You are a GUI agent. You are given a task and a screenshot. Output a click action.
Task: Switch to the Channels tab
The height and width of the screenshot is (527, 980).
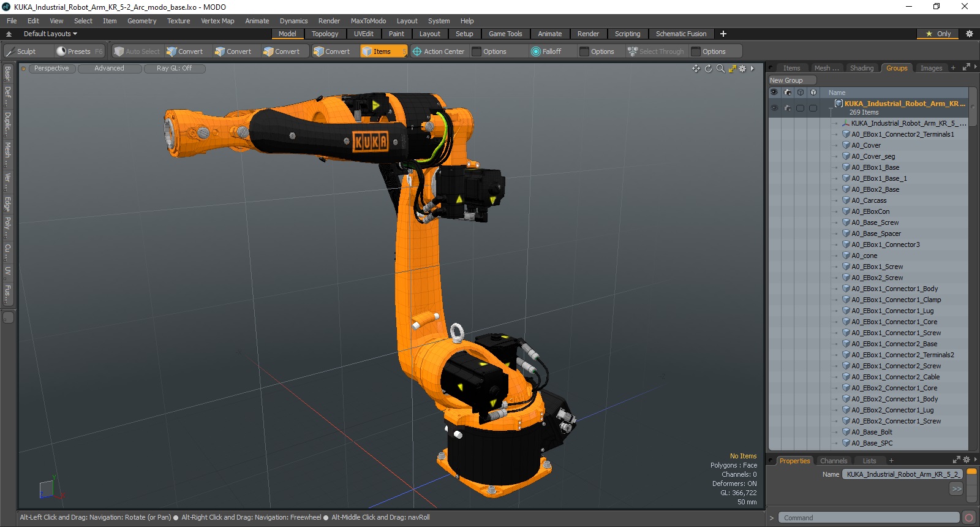[x=834, y=461]
